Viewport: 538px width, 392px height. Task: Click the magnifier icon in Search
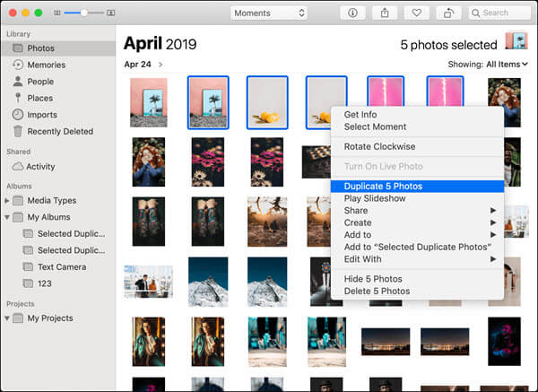pyautogui.click(x=475, y=13)
